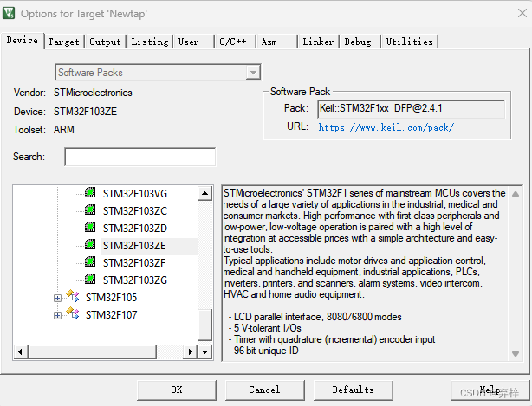Screen dimensions: 532x406
Task: Select the Device tab
Action: 23,41
